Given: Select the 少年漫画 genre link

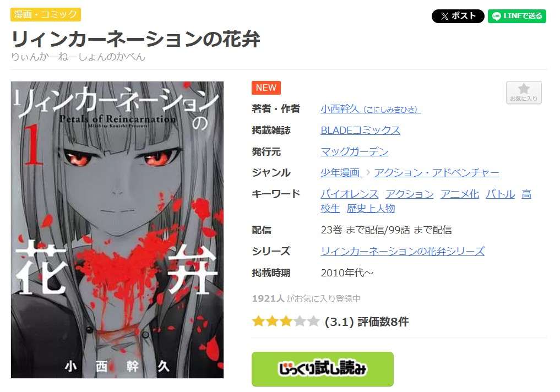Looking at the screenshot, I should tap(340, 173).
